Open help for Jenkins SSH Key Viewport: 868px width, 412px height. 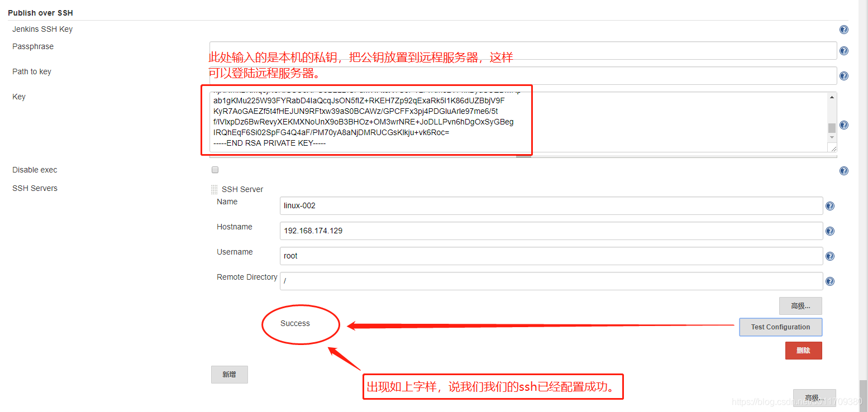[843, 30]
